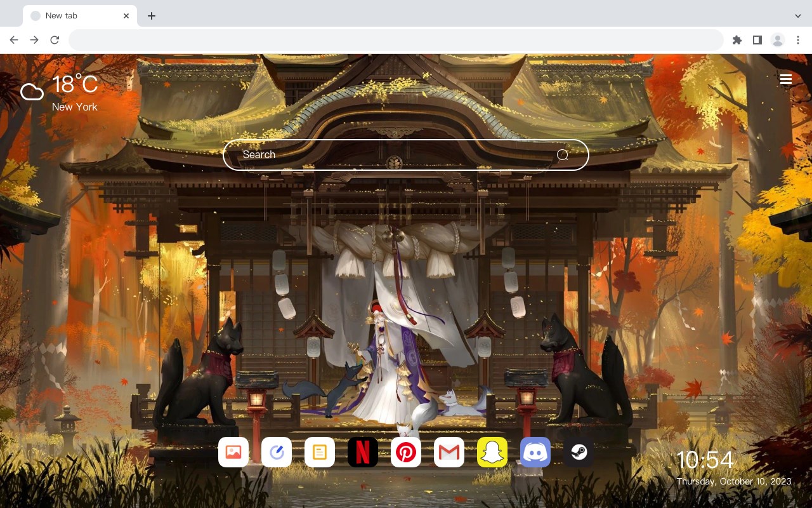Launch the Pinterest shortcut
Screen dimensions: 812x508
pos(406,452)
